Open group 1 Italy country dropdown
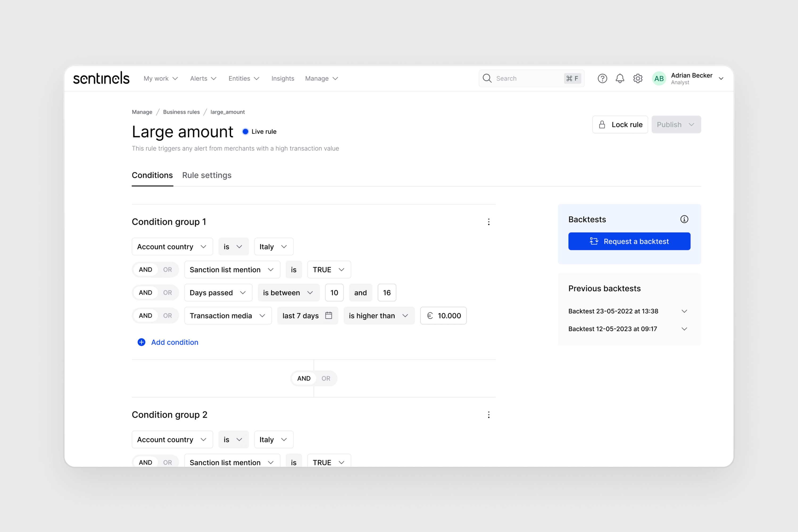This screenshot has height=532, width=798. coord(274,247)
